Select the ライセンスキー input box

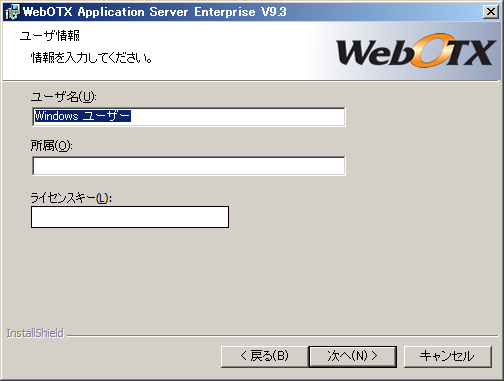(x=130, y=217)
